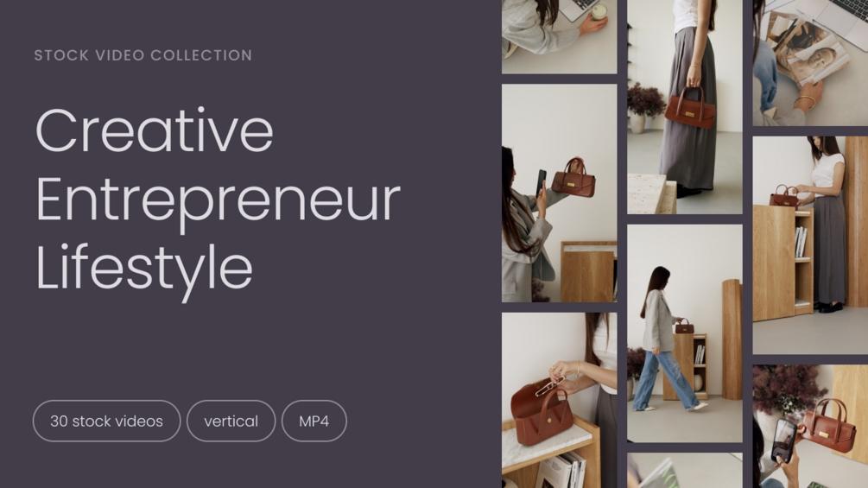Click the brown handbag in walking video thumbnail

click(x=684, y=326)
